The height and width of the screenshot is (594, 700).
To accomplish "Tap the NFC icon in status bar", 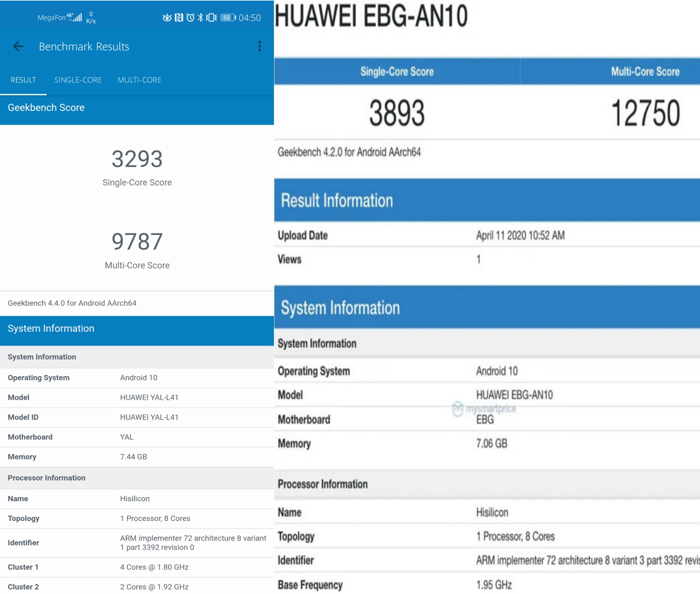I will coord(179,17).
